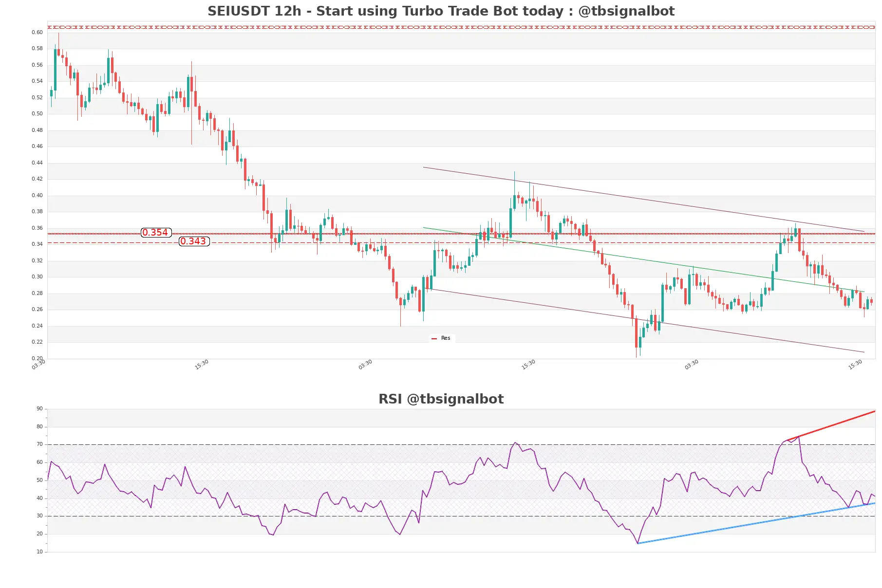The height and width of the screenshot is (588, 882).
Task: Click the 30 oversold label on RSI axis
Action: pyautogui.click(x=39, y=515)
